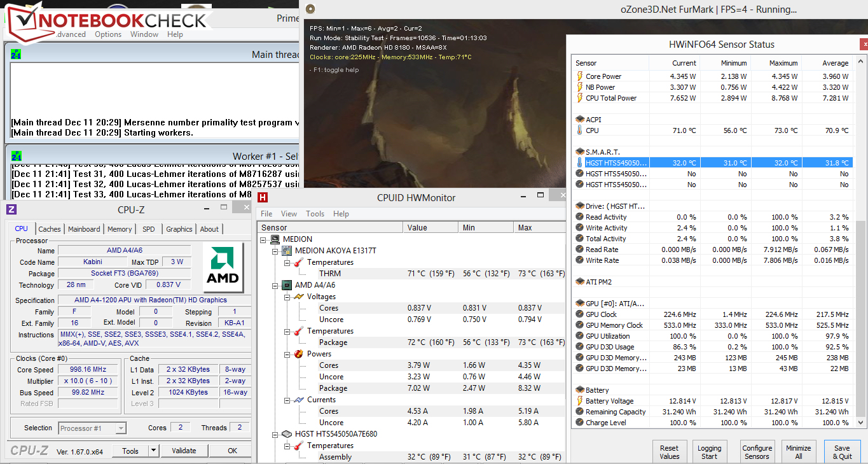Viewport: 868px width, 464px height.
Task: Collapse the HGST HTS545050A7E680 node
Action: (x=275, y=434)
